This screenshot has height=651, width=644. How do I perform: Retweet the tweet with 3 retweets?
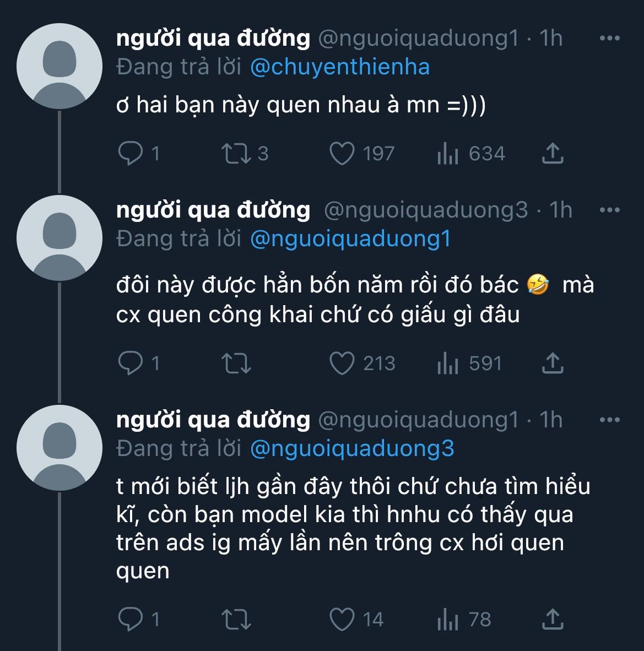pos(236,153)
